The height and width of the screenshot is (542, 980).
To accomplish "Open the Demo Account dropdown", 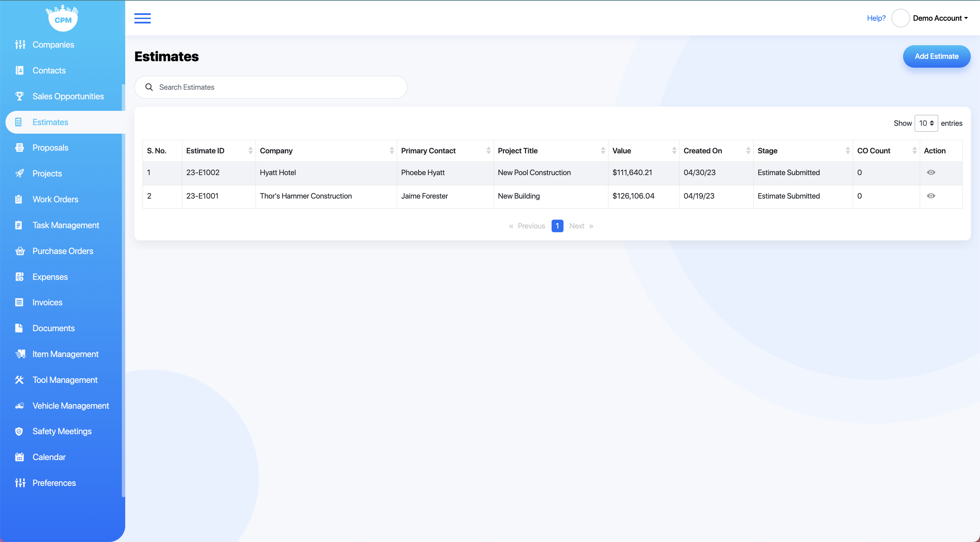I will (940, 18).
